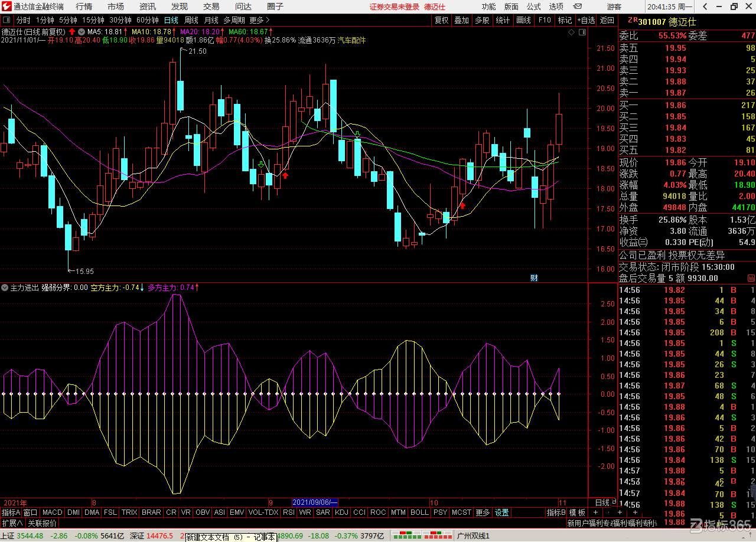Click the 通达信 application logo icon
Viewport: 756px width, 542px height.
coord(6,6)
